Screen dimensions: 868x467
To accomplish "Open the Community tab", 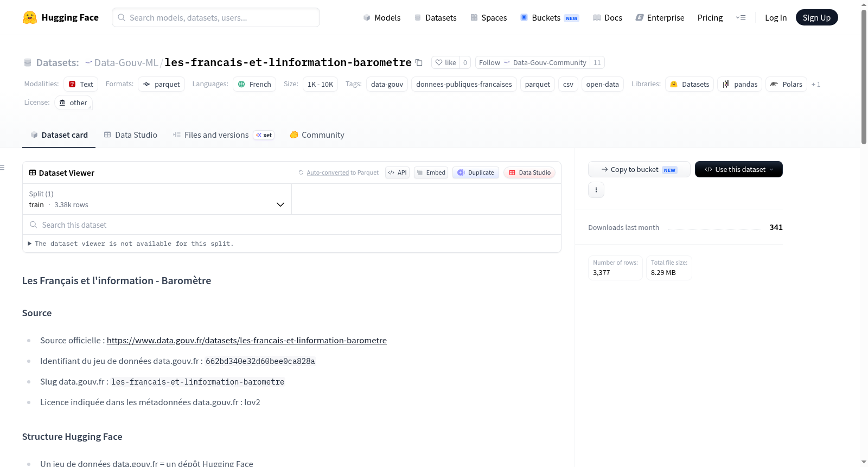I will [x=317, y=135].
